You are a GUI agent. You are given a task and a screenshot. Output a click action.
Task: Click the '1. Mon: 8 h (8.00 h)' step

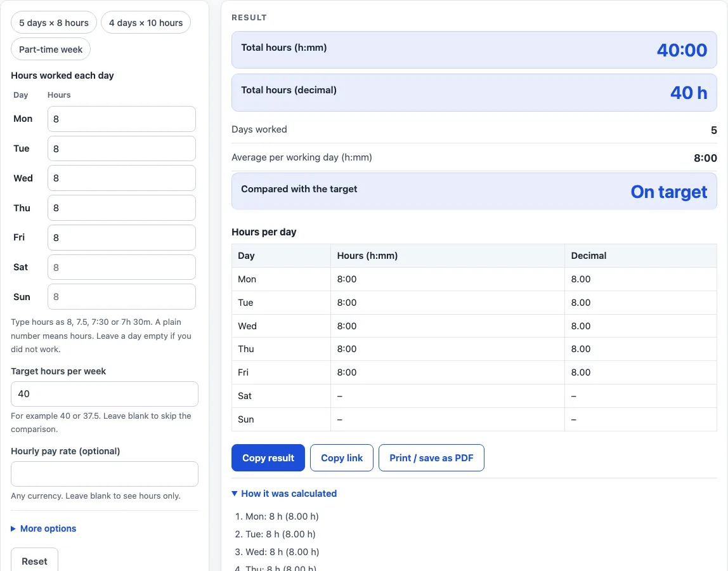tap(277, 516)
